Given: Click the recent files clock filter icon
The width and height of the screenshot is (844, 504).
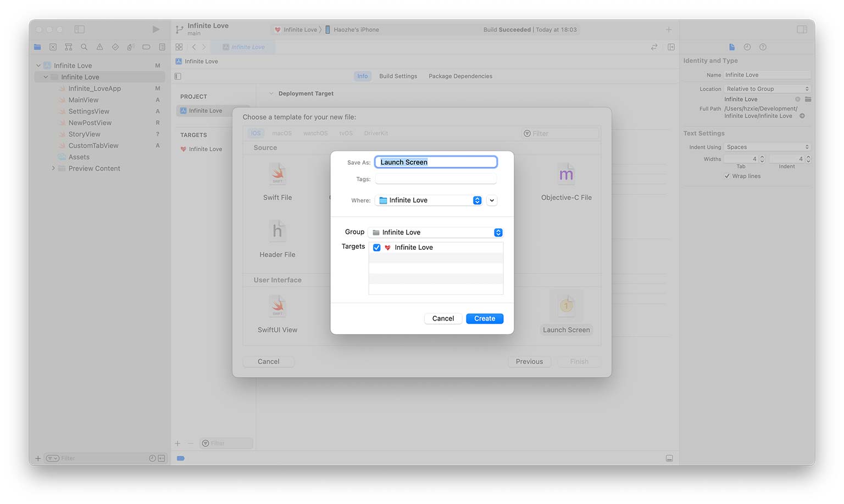Looking at the screenshot, I should tap(152, 458).
